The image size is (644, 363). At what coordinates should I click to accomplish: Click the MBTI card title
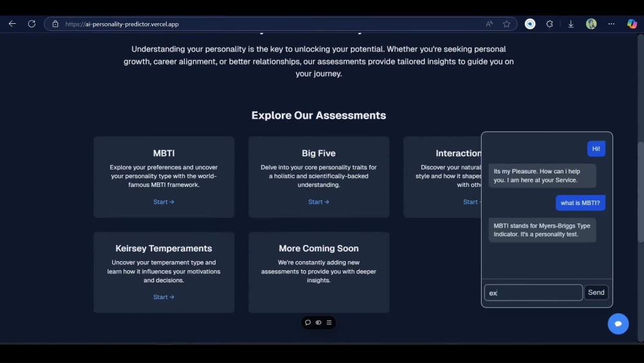click(x=164, y=153)
